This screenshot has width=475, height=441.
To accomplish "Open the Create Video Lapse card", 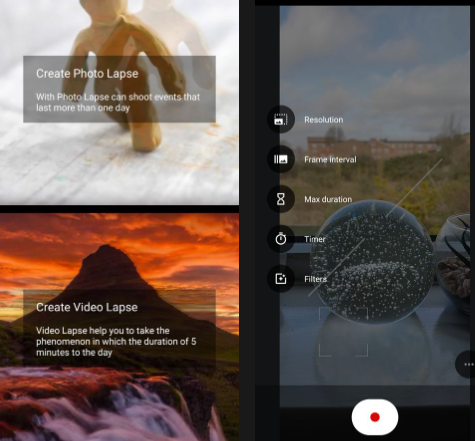I will (119, 328).
